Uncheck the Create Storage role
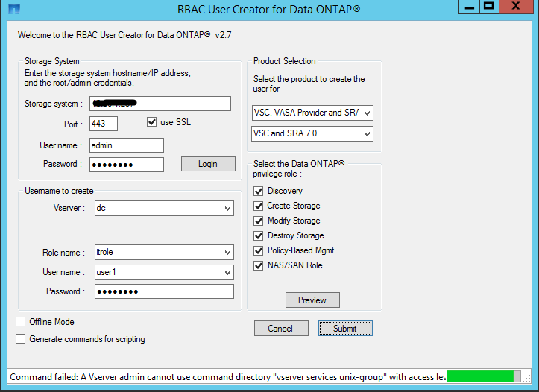The width and height of the screenshot is (539, 392). pyautogui.click(x=259, y=206)
